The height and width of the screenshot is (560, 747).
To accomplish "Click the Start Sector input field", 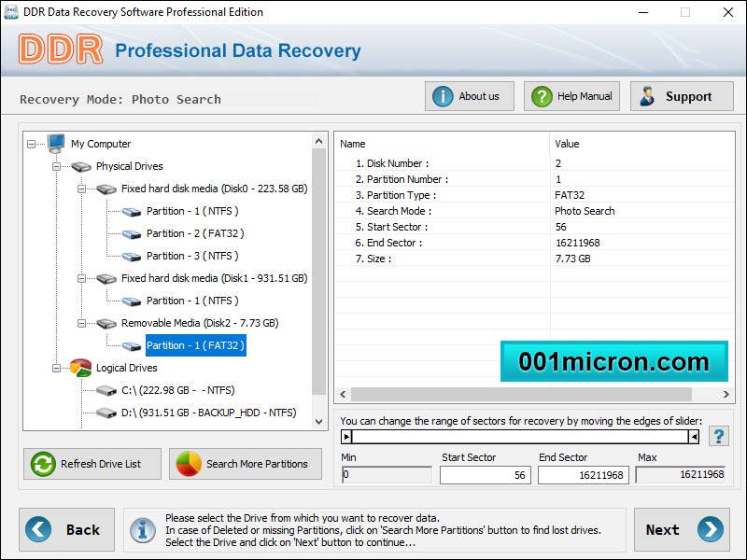I will pyautogui.click(x=485, y=475).
